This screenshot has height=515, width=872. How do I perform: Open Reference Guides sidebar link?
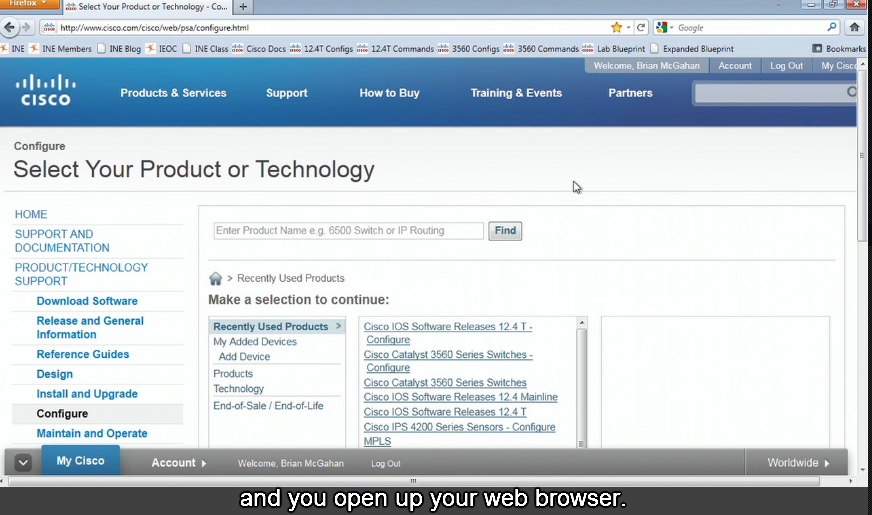point(83,354)
